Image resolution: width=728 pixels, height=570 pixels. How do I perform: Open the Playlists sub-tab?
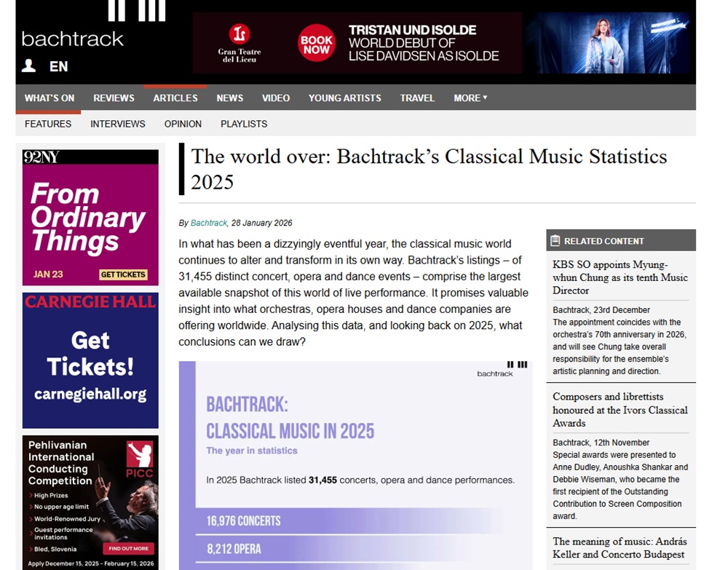243,124
